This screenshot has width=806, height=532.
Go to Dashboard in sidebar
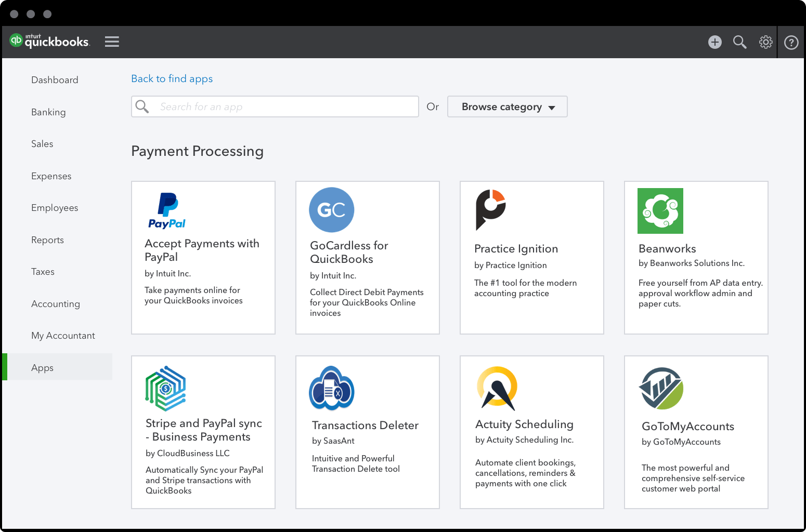(x=55, y=80)
